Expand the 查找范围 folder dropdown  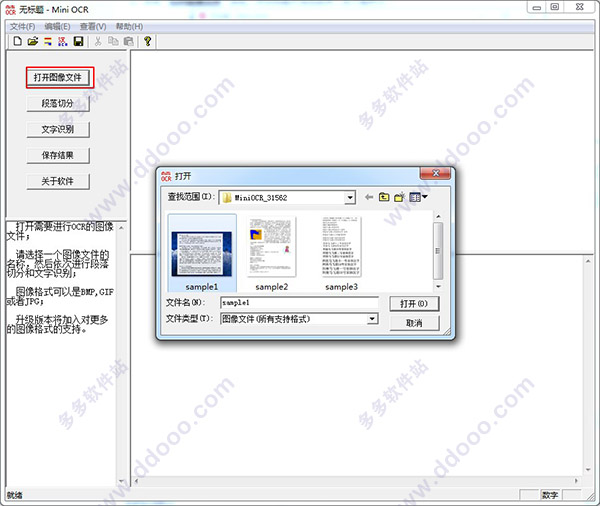pyautogui.click(x=349, y=198)
